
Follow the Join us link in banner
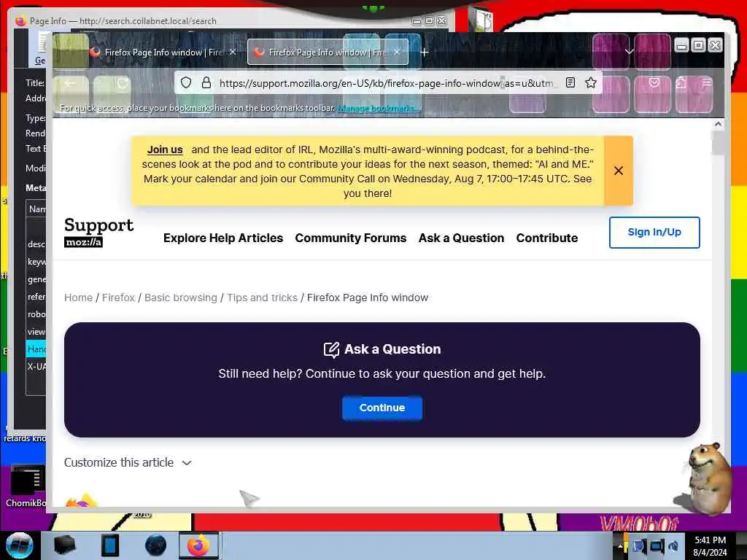tap(164, 149)
